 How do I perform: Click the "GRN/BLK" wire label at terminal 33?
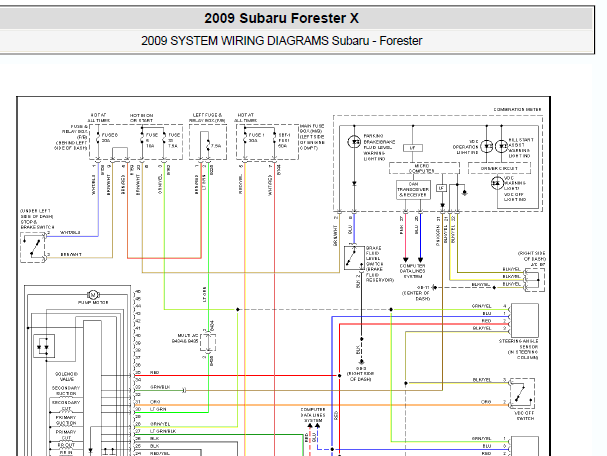pos(160,387)
